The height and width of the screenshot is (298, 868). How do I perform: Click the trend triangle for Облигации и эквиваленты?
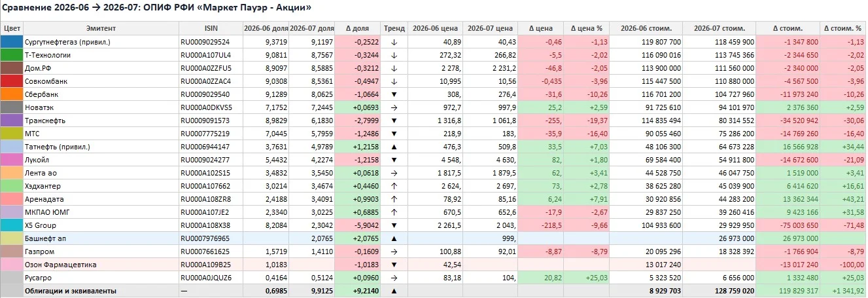click(x=394, y=290)
